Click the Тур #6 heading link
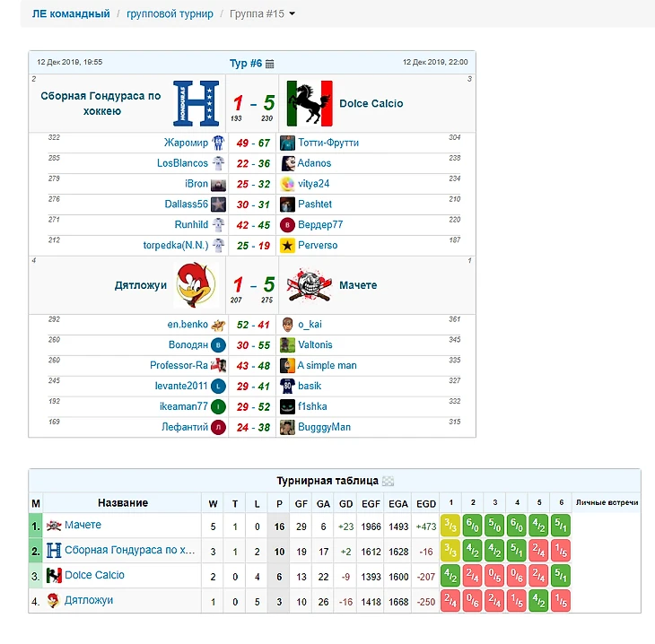655x644 pixels. (246, 64)
